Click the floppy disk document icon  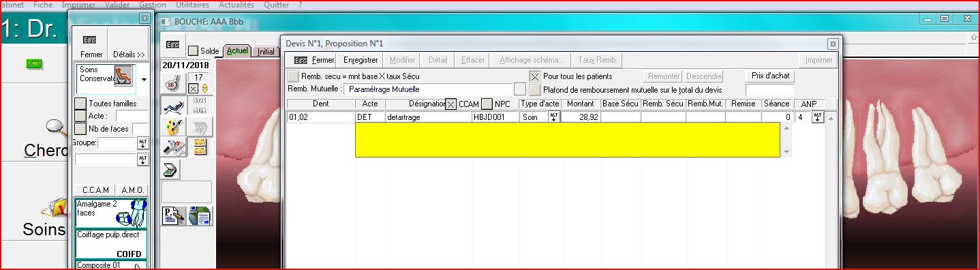pos(200,215)
